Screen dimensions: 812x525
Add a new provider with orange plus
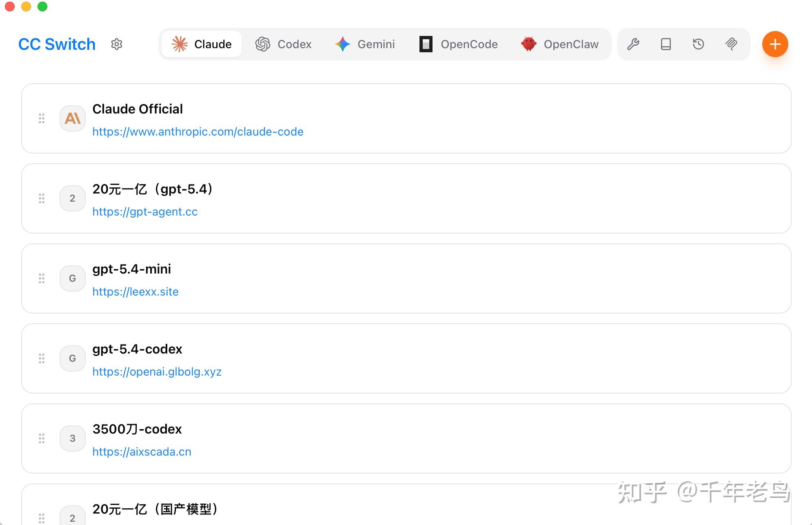(x=775, y=44)
